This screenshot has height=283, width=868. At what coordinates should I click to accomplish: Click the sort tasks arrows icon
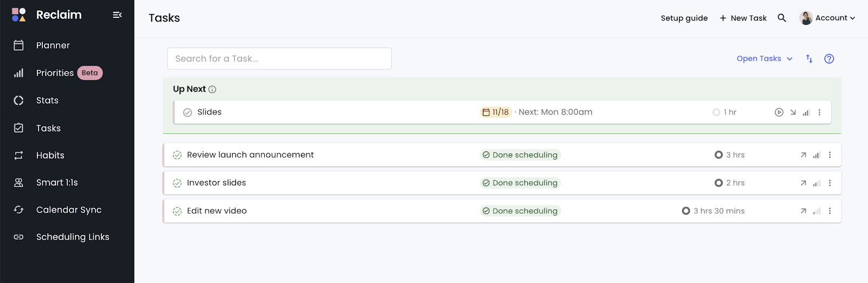(809, 59)
